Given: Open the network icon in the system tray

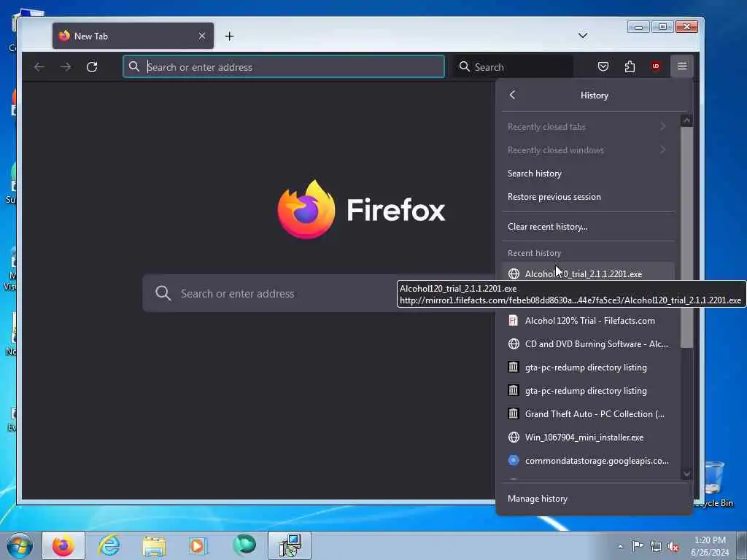Looking at the screenshot, I should tap(656, 546).
